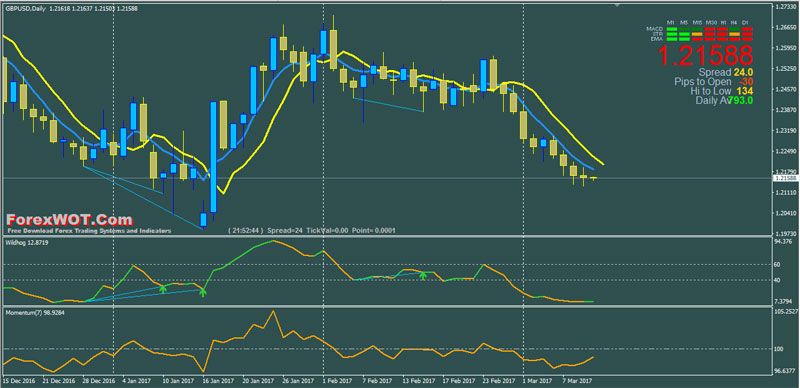The width and height of the screenshot is (800, 388).
Task: Click the 1.23190 price axis label
Action: click(x=785, y=131)
